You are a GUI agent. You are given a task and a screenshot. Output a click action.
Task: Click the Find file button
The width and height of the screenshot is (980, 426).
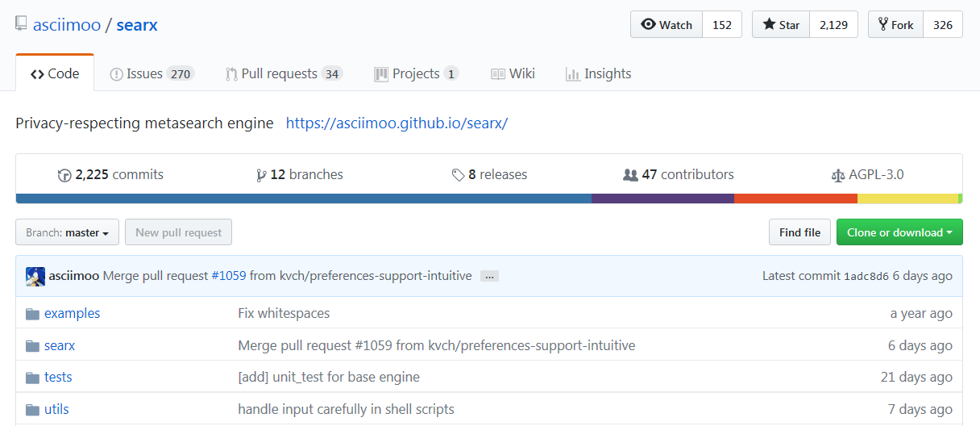pyautogui.click(x=799, y=232)
